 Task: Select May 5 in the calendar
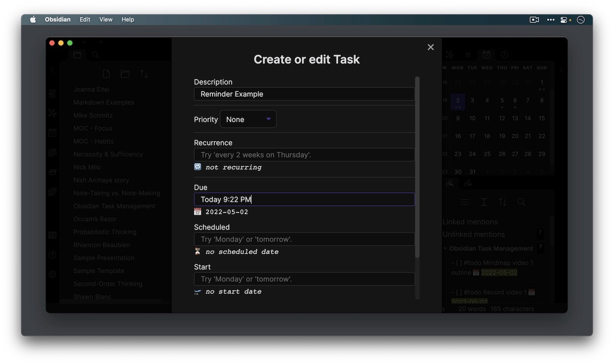tap(502, 100)
